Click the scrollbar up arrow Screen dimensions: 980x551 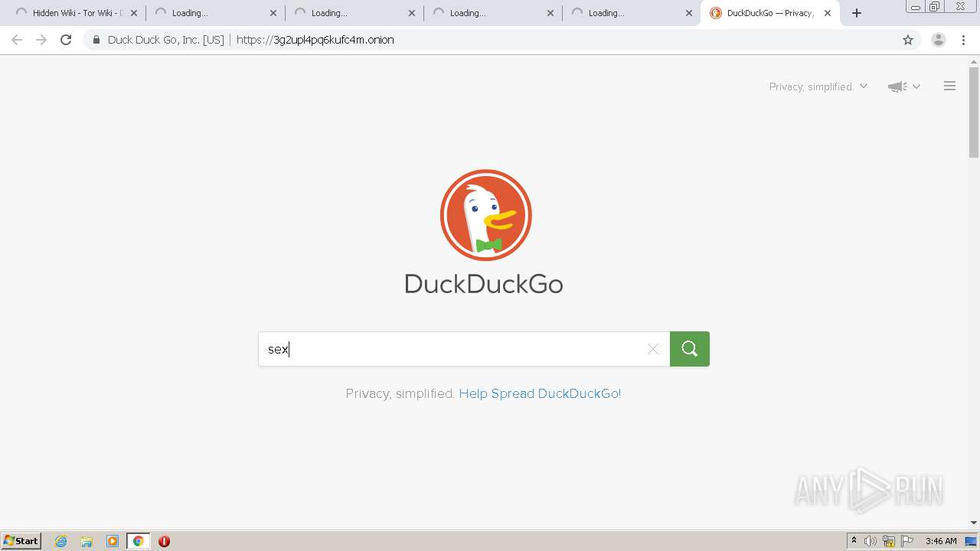974,61
